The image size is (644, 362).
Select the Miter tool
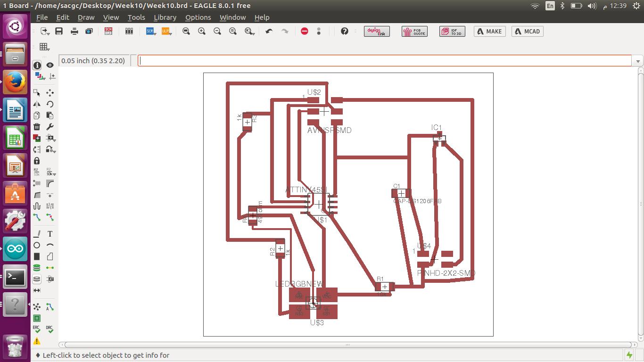click(x=50, y=183)
